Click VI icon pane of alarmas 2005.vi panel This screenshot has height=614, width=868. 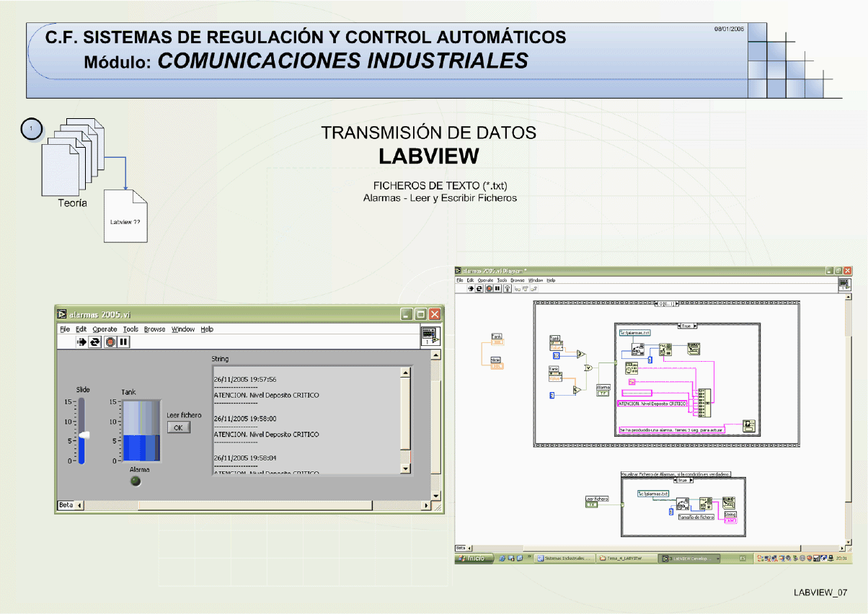tap(429, 336)
